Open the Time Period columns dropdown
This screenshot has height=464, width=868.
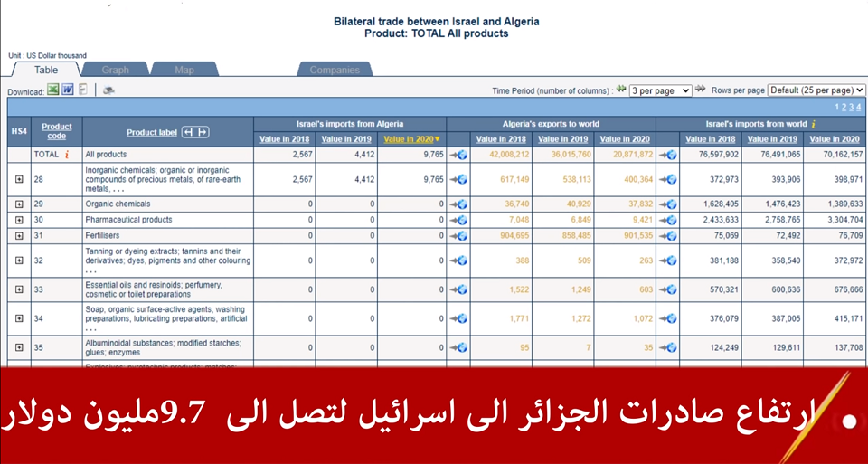click(x=660, y=90)
